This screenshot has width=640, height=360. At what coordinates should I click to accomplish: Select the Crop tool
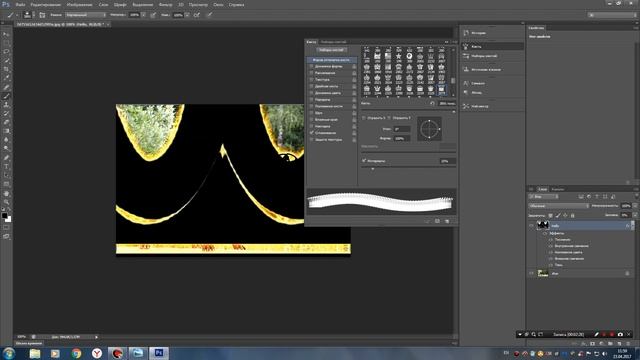(x=6, y=69)
